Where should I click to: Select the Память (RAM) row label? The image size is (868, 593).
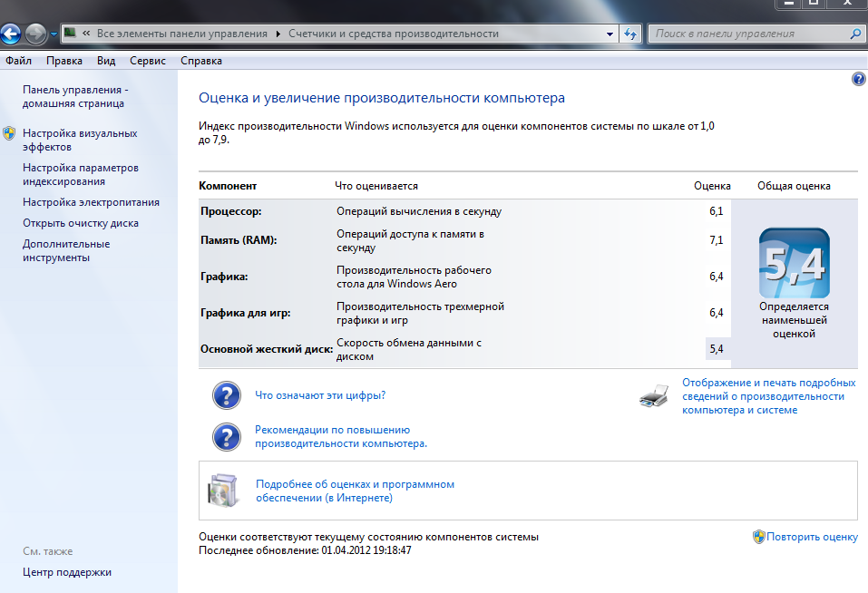point(239,240)
